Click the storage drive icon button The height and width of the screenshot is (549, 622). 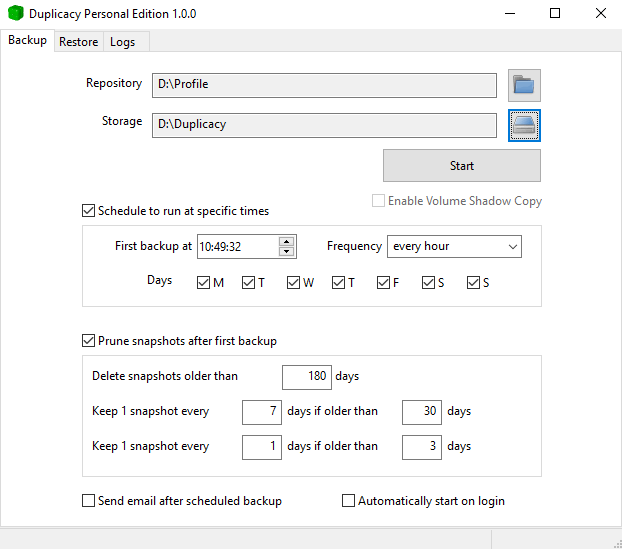tap(524, 125)
